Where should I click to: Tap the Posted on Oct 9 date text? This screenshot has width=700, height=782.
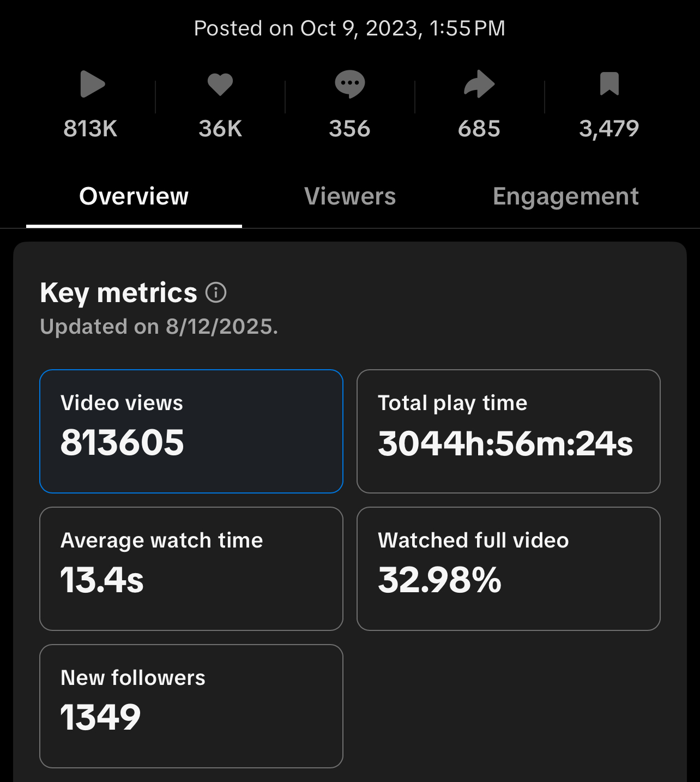point(349,28)
